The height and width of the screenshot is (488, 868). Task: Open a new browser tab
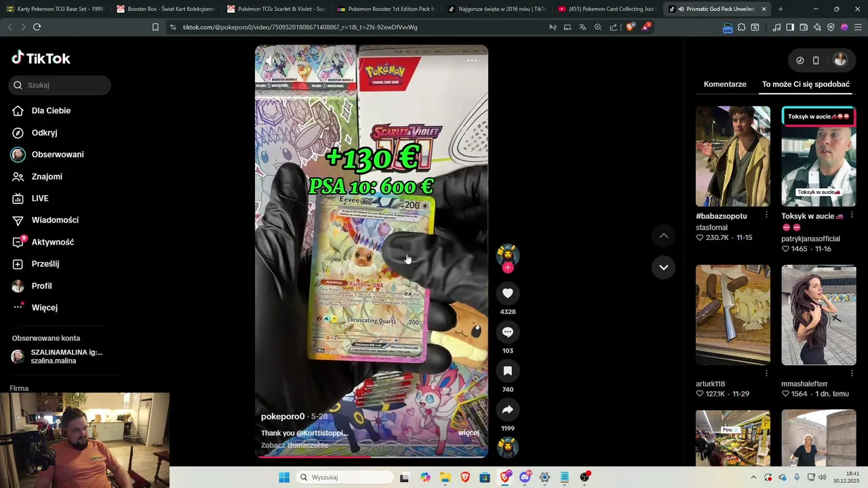(x=781, y=9)
